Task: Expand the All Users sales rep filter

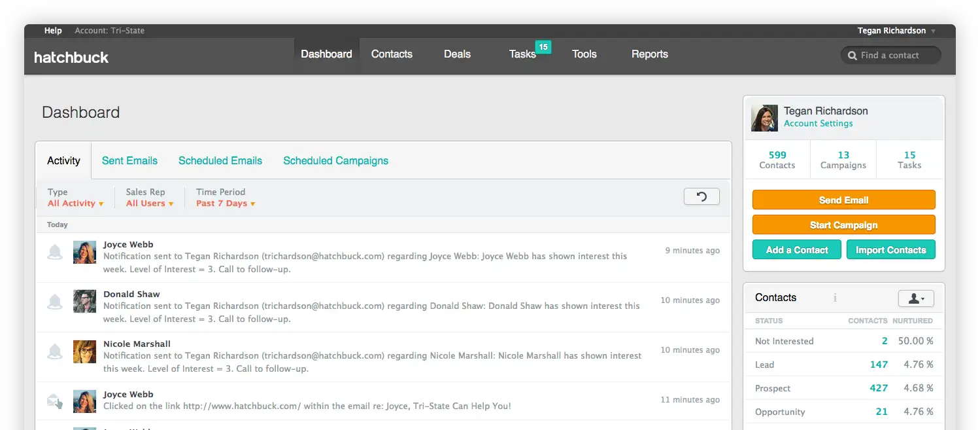Action: [x=150, y=204]
